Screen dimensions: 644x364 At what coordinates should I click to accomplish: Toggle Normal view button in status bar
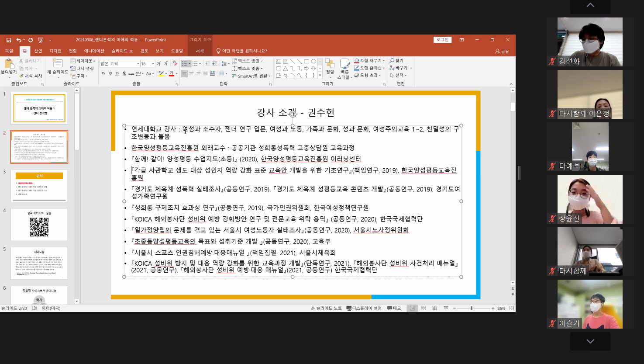click(x=412, y=308)
